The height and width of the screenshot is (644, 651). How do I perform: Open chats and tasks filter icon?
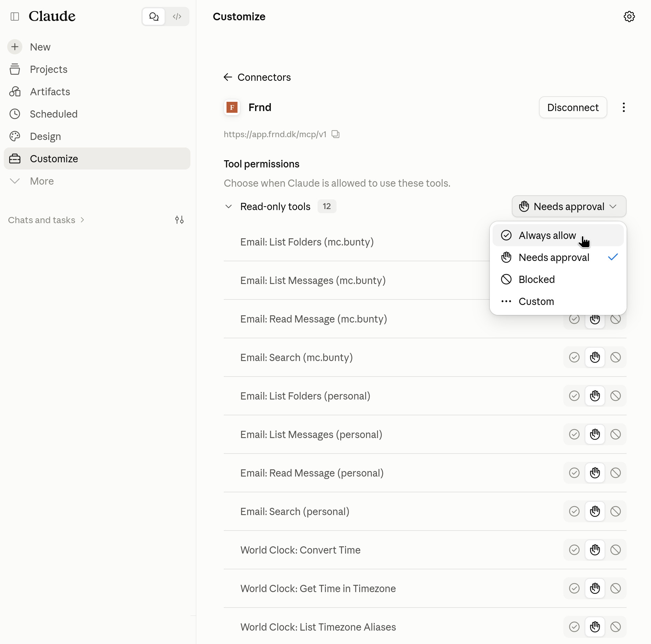[179, 220]
